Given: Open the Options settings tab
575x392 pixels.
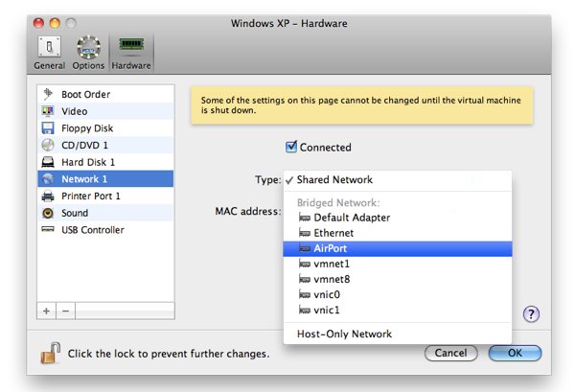Looking at the screenshot, I should [x=88, y=52].
